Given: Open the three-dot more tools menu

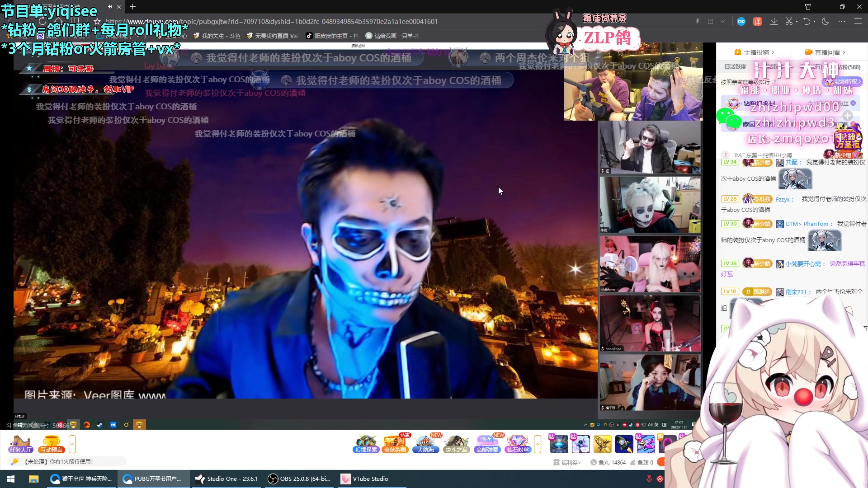Looking at the screenshot, I should click(x=841, y=21).
